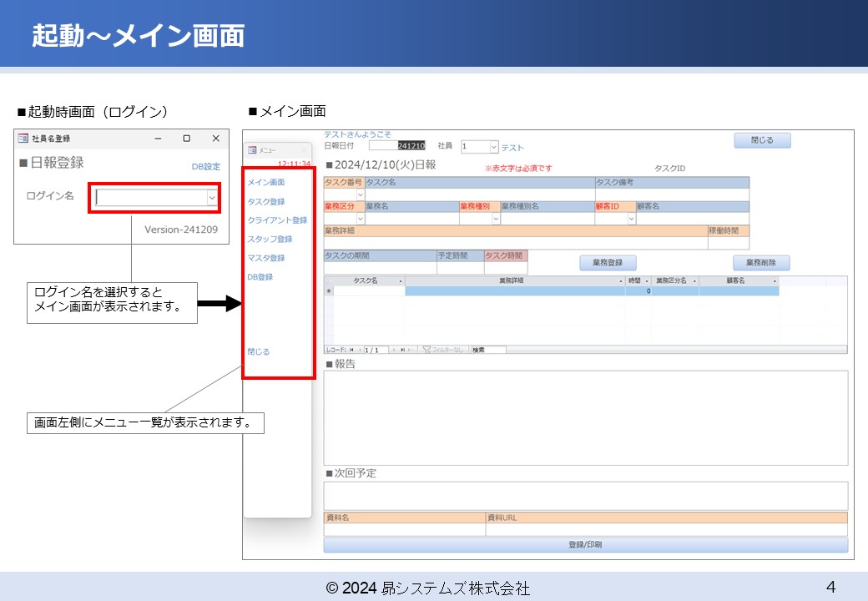Viewport: 868px width, 601px height.
Task: Expand the 業務区分 dropdown list
Action: pyautogui.click(x=361, y=219)
